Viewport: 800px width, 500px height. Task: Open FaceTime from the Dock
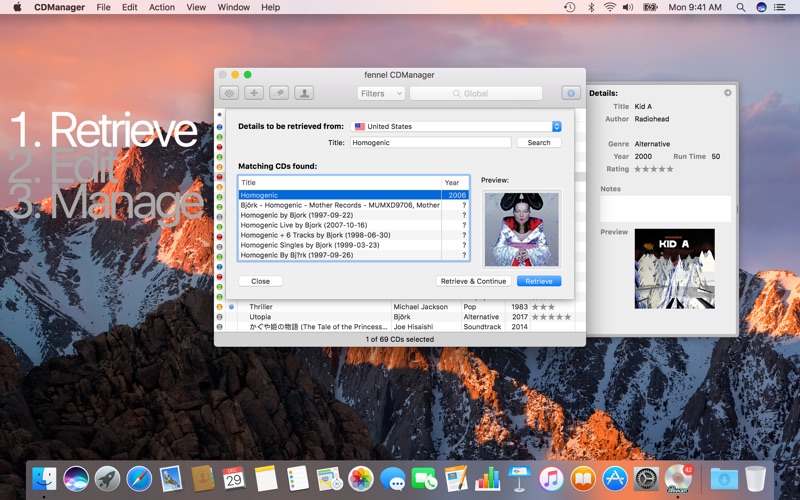tap(424, 479)
